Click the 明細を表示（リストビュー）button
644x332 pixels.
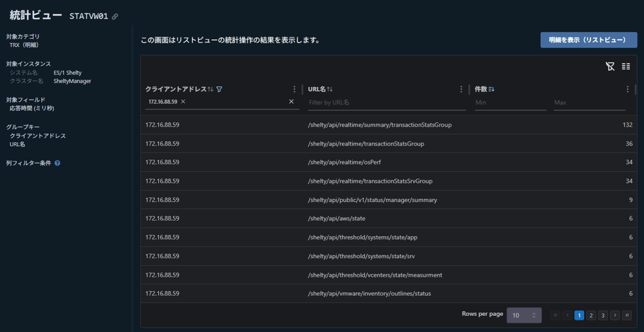point(588,40)
